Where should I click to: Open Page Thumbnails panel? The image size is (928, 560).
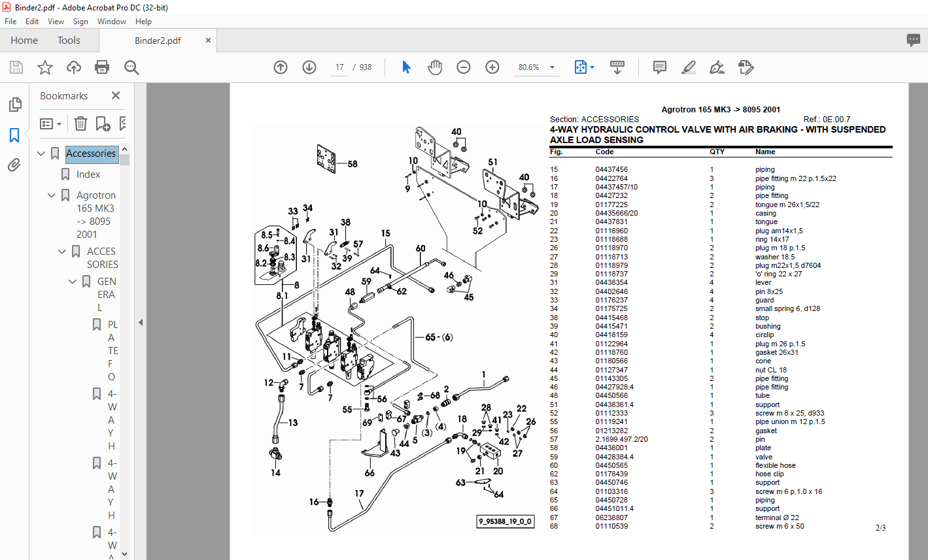coord(14,105)
